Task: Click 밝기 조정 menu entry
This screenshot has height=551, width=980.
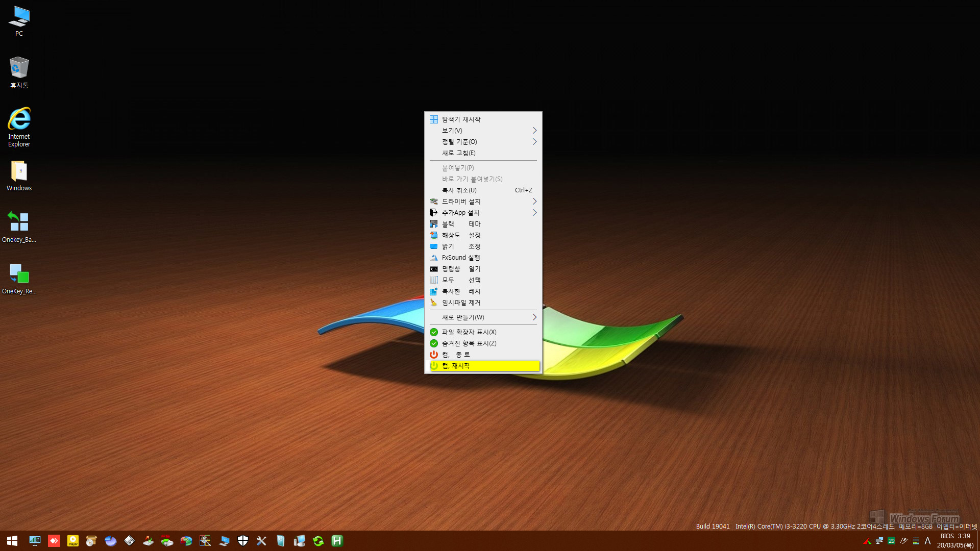Action: click(483, 246)
